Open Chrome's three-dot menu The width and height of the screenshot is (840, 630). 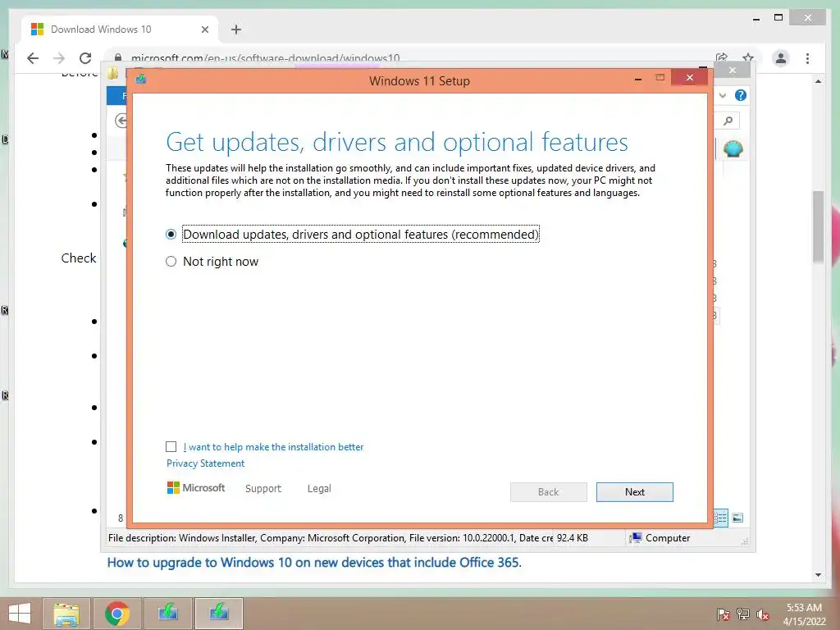tap(807, 58)
